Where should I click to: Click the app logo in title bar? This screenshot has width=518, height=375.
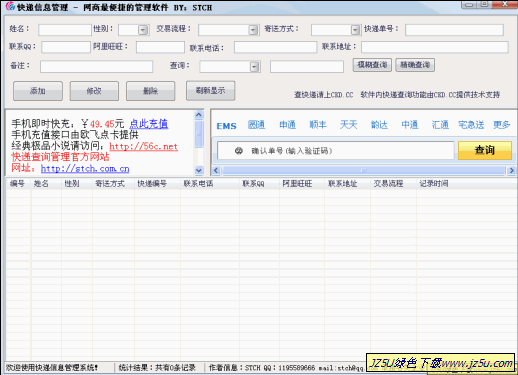click(10, 6)
